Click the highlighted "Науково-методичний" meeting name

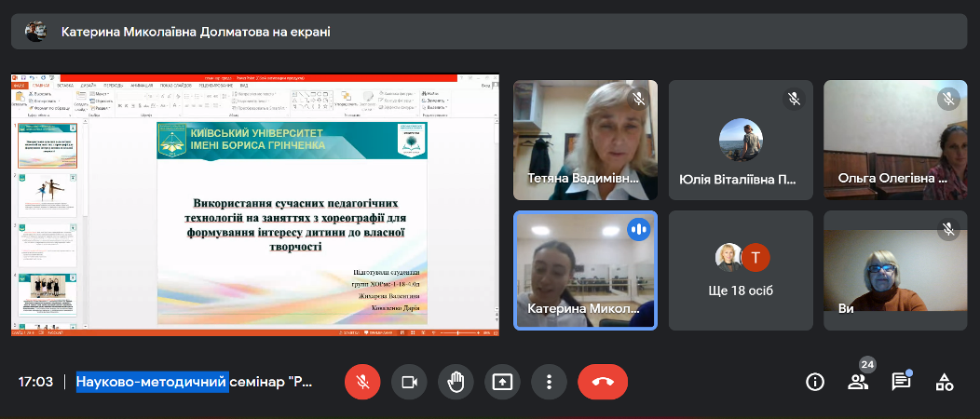click(152, 382)
